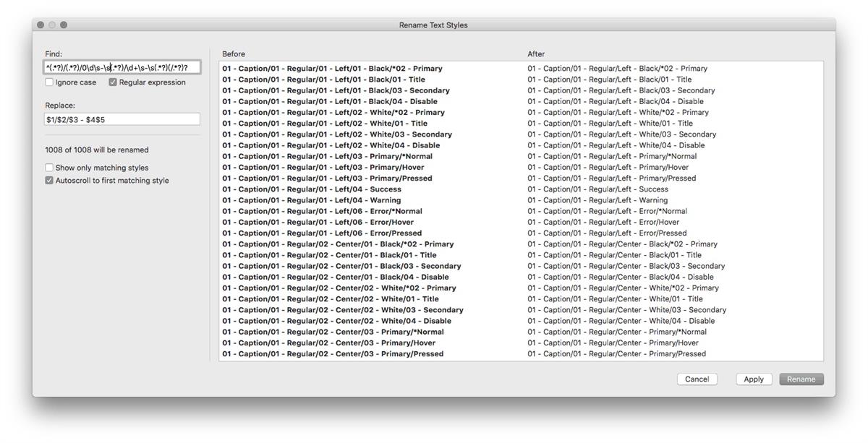Select Regular/Left - Black/*02 - Primary After entry
This screenshot has height=443, width=868.
[x=617, y=69]
